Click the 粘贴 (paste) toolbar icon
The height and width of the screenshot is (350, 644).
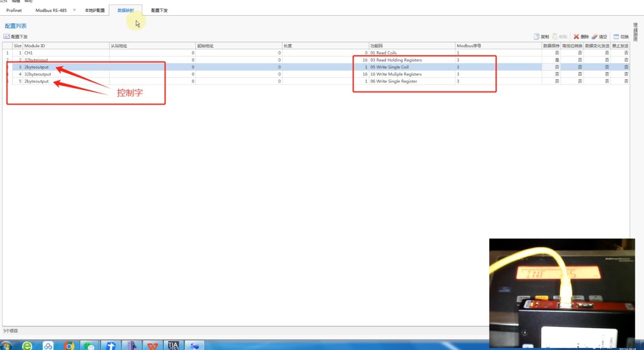coord(555,37)
